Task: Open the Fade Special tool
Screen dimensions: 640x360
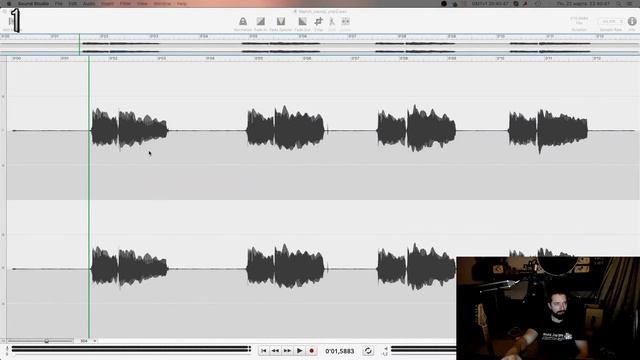Action: 281,22
